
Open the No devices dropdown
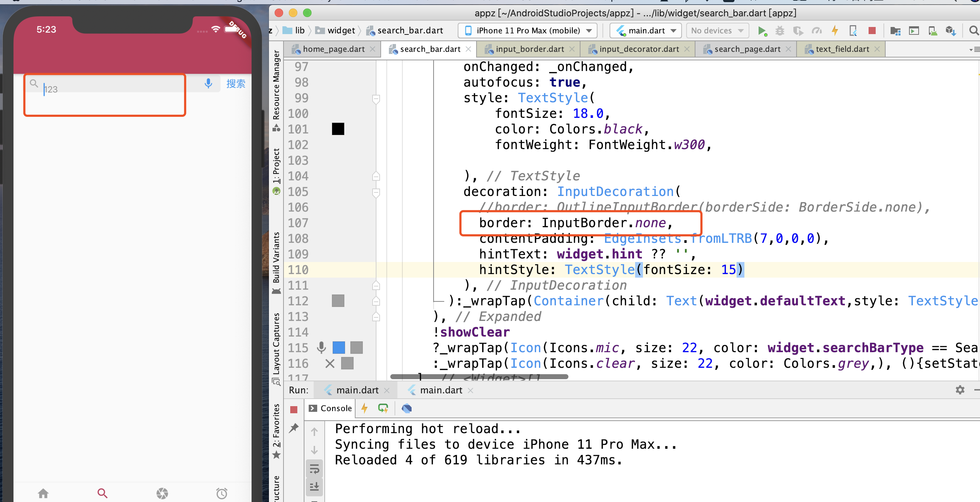717,31
